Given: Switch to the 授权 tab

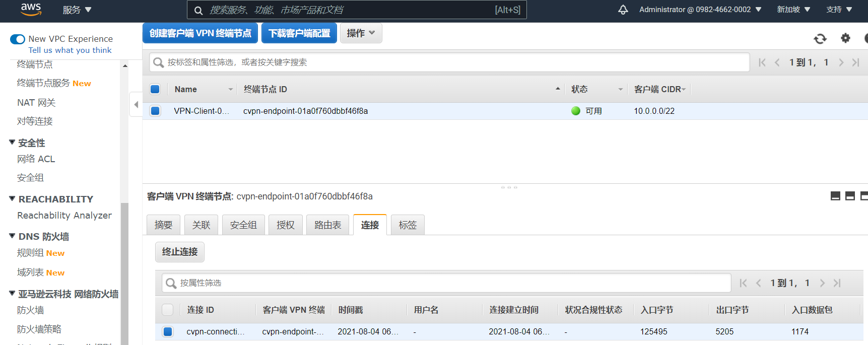Looking at the screenshot, I should click(x=285, y=225).
